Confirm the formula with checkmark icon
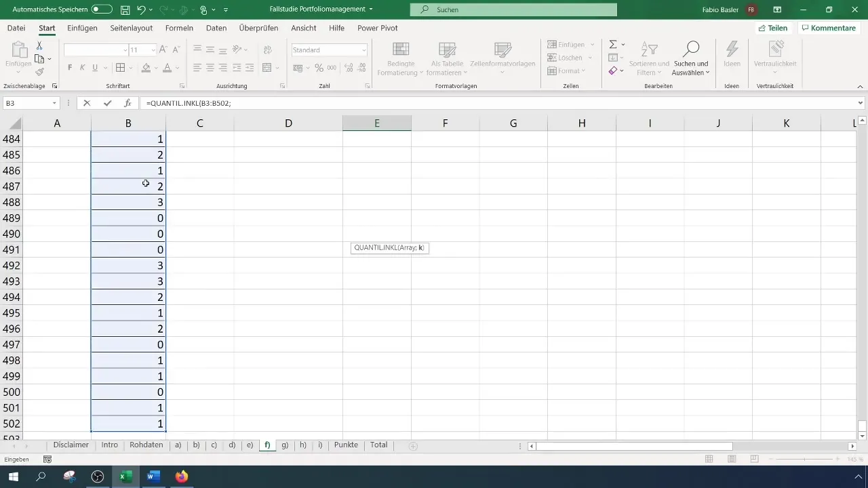The image size is (868, 488). (x=107, y=103)
